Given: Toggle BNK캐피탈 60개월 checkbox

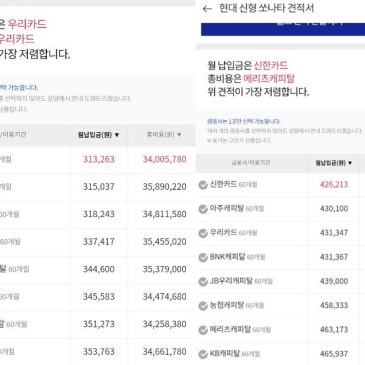Looking at the screenshot, I should 203,257.
